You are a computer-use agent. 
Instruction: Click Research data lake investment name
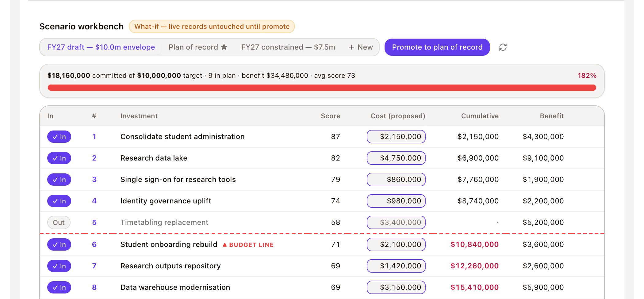pyautogui.click(x=154, y=158)
